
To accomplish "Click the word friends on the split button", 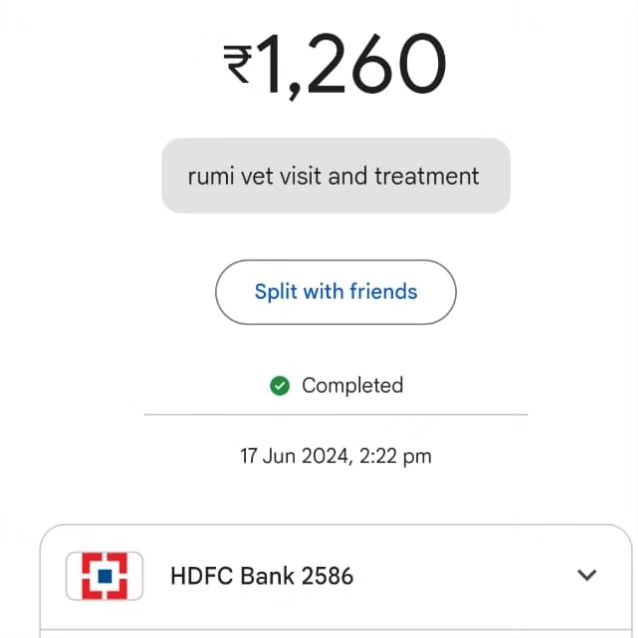I will tap(383, 292).
